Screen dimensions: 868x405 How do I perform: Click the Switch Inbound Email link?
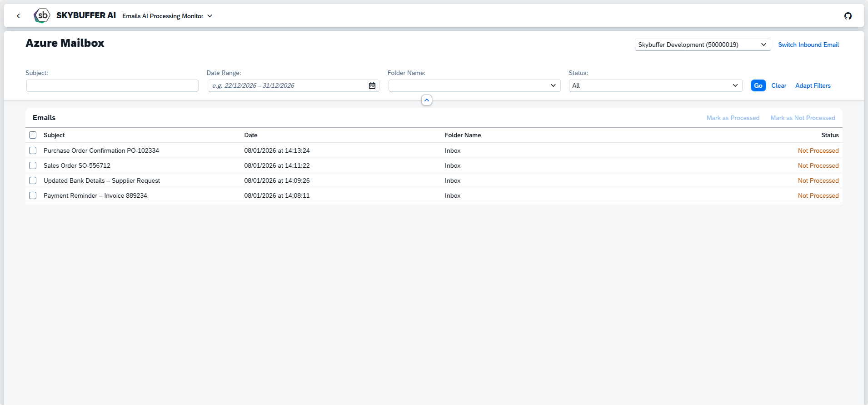click(x=808, y=45)
